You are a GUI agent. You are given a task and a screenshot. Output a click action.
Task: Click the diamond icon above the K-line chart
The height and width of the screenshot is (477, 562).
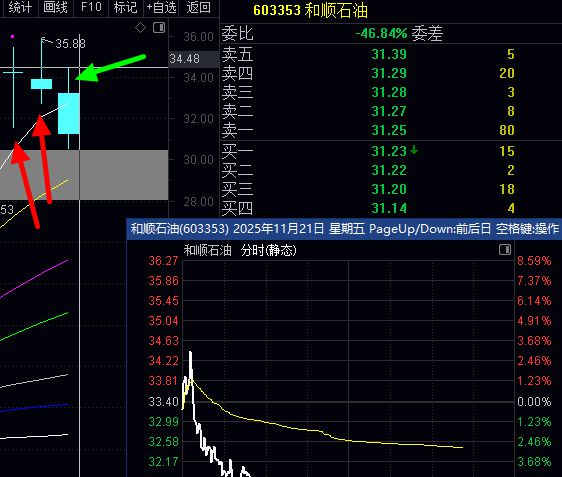[x=140, y=28]
